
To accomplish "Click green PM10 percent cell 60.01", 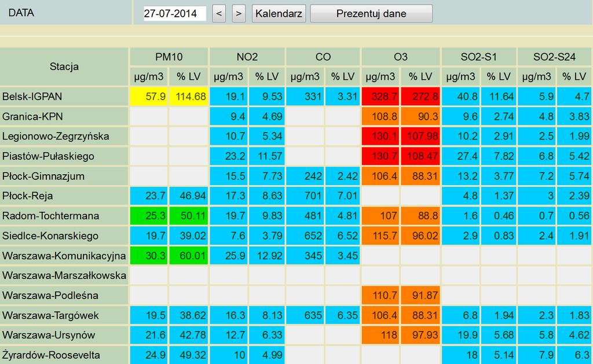I will pos(188,256).
